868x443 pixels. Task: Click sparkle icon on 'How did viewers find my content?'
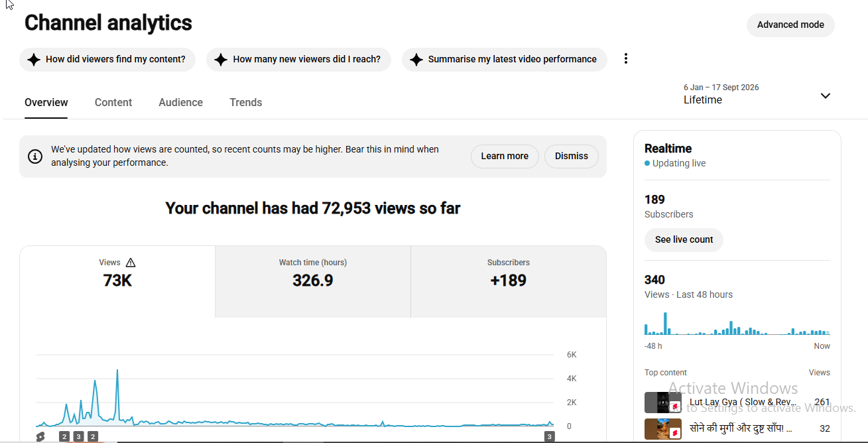pos(34,60)
